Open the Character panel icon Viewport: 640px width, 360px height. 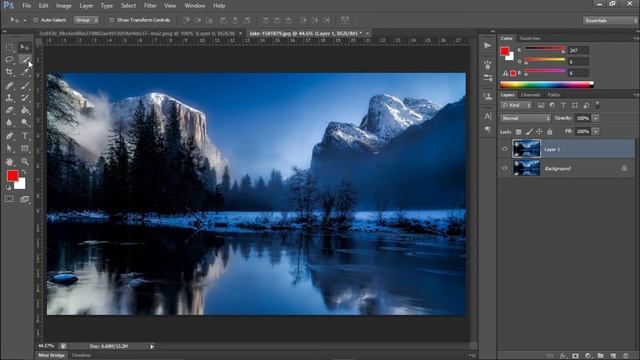tap(487, 116)
